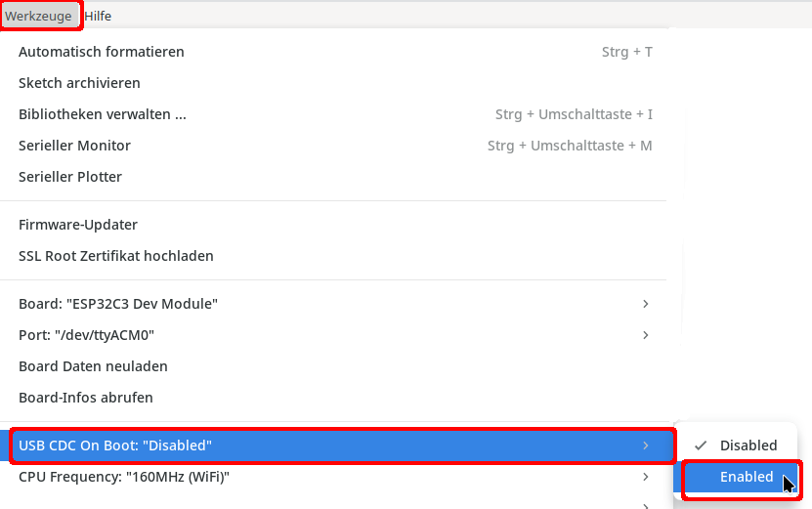Click the checkmark next to Disabled
This screenshot has height=509, width=812.
click(x=701, y=445)
